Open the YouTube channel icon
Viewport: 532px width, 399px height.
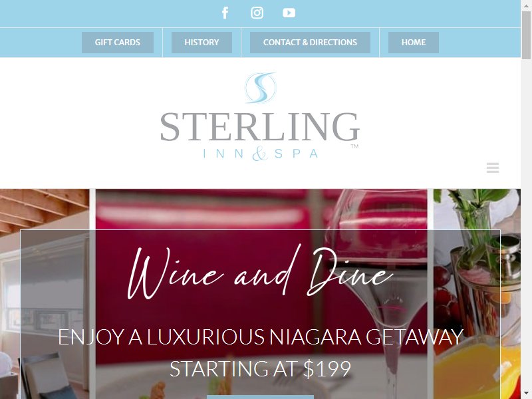289,13
